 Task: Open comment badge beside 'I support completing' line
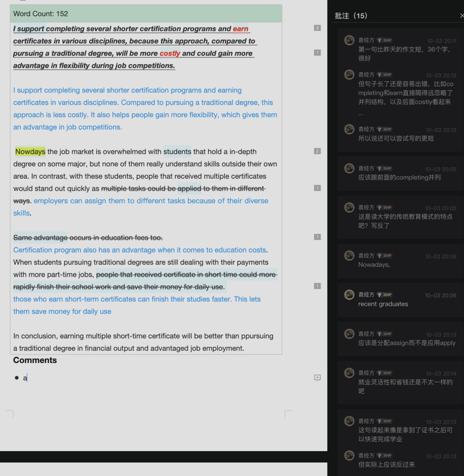pos(317,28)
